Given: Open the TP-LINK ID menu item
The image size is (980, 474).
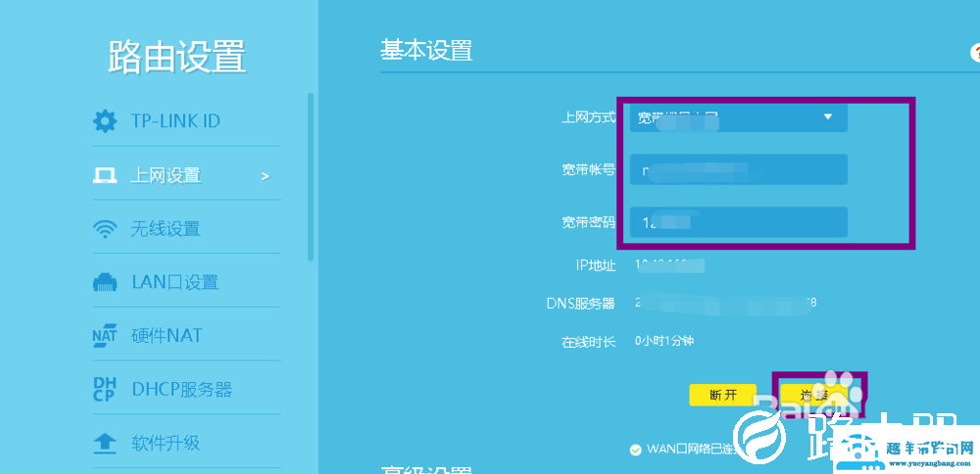Looking at the screenshot, I should click(x=187, y=120).
